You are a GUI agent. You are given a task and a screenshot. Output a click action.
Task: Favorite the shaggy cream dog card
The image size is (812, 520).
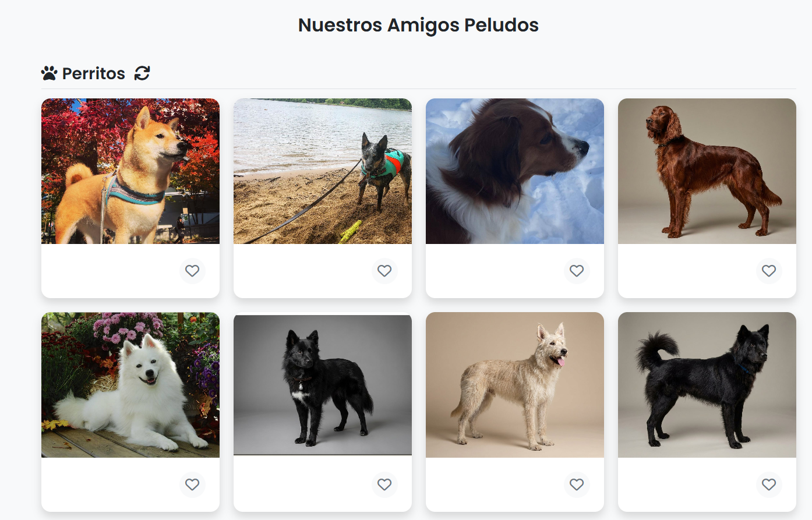tap(577, 484)
